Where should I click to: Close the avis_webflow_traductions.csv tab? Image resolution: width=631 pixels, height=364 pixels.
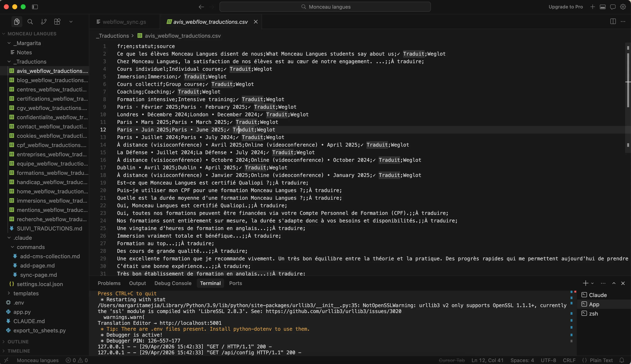[256, 22]
